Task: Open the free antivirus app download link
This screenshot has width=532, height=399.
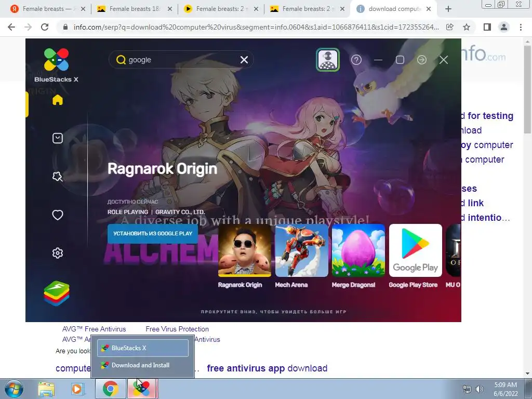Action: 267,368
